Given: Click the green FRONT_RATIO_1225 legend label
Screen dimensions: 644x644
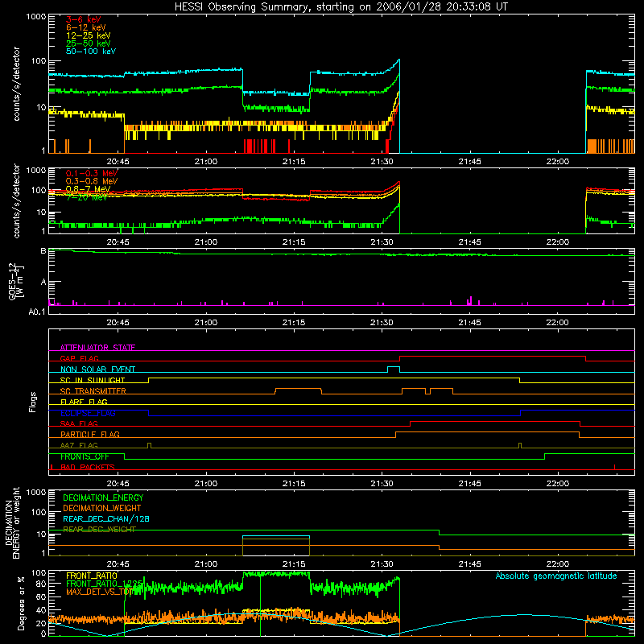Looking at the screenshot, I should click(105, 584).
